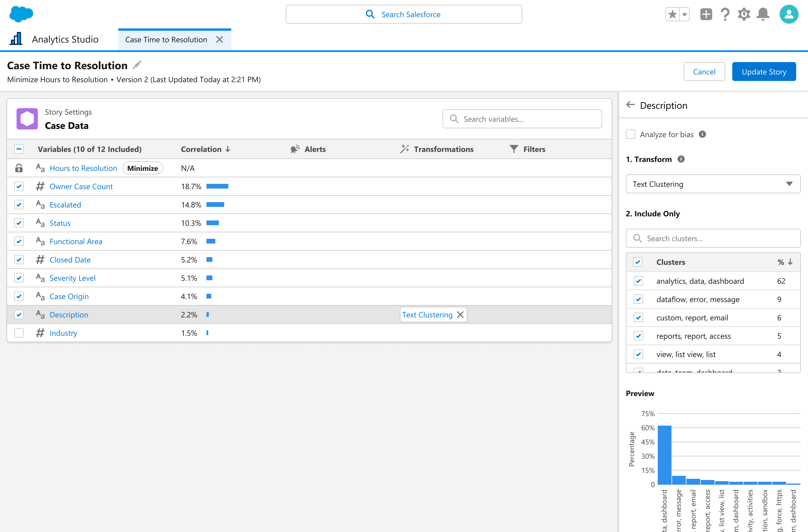Viewport: 808px width, 532px height.
Task: Click the global actions plus icon
Action: tap(706, 14)
